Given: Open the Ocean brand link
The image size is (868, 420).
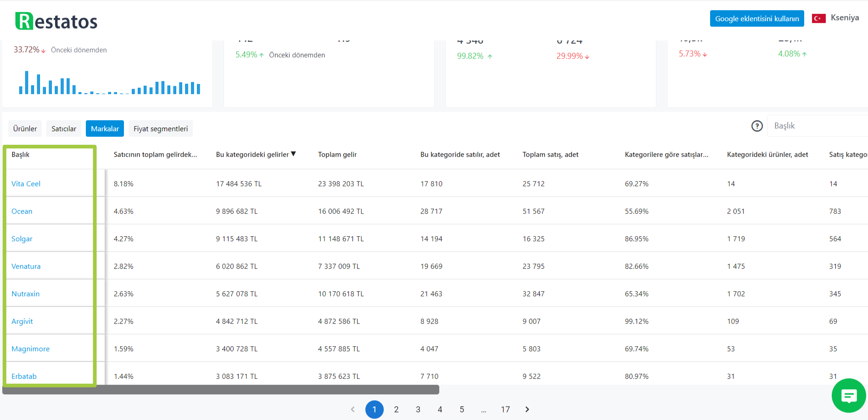Looking at the screenshot, I should point(22,211).
